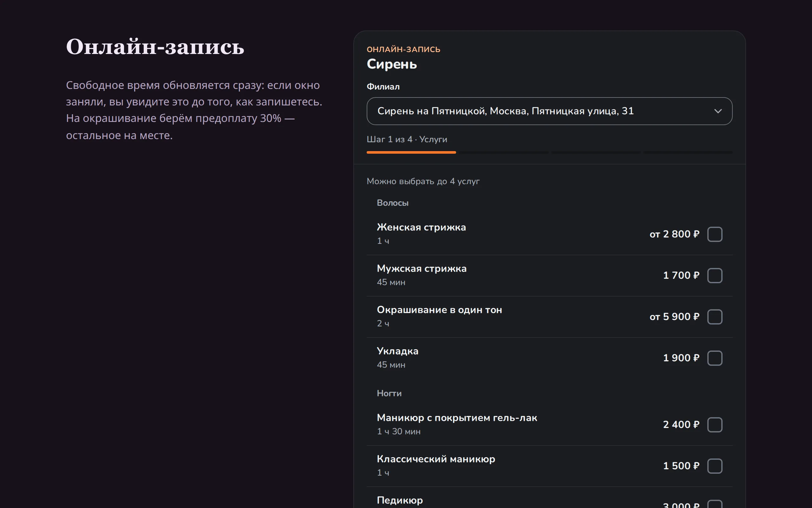
Task: Click the Филиал field label
Action: 383,87
